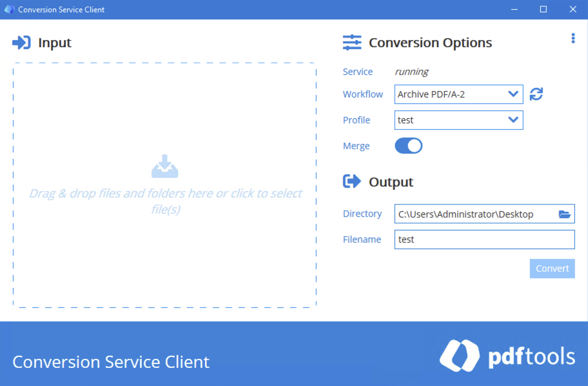Minimize the Conversion Service Client window
Viewport: 588px width, 386px height.
pos(514,10)
